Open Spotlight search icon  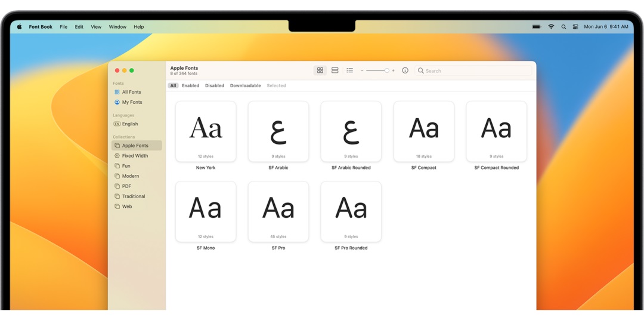pyautogui.click(x=563, y=27)
